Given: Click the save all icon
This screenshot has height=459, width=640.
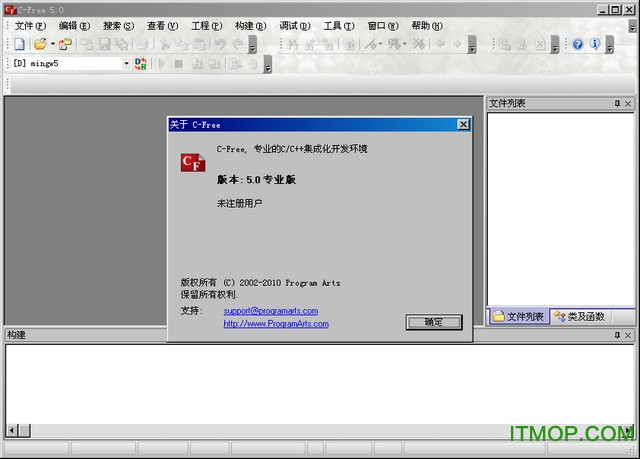Looking at the screenshot, I should tap(122, 44).
